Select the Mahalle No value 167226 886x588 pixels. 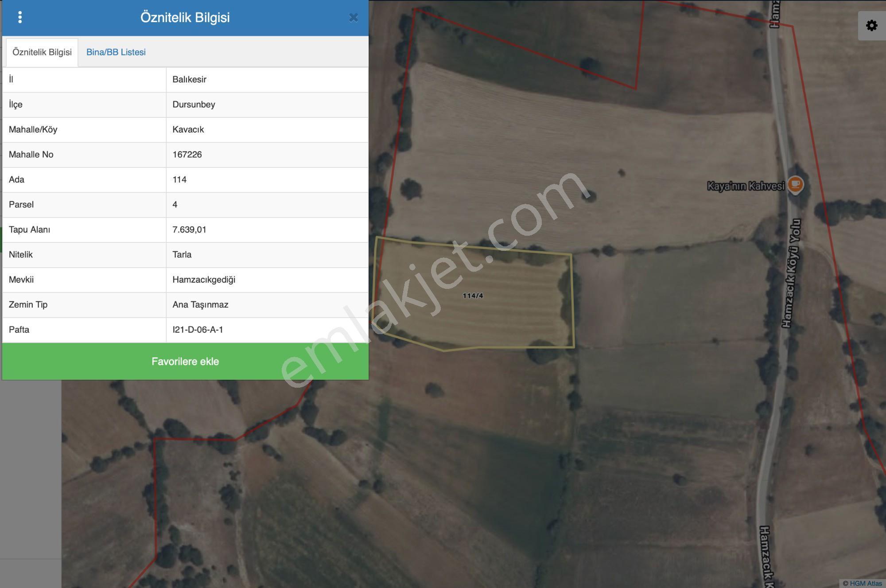(187, 155)
